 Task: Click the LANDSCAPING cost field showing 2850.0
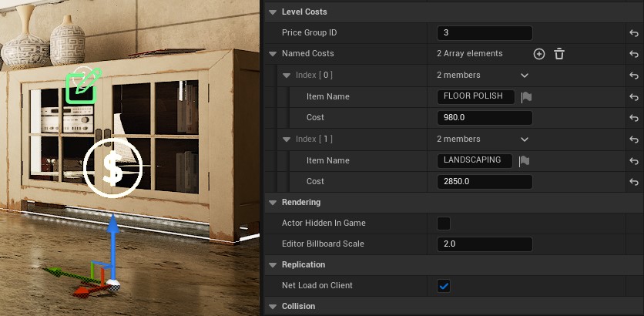click(x=484, y=182)
